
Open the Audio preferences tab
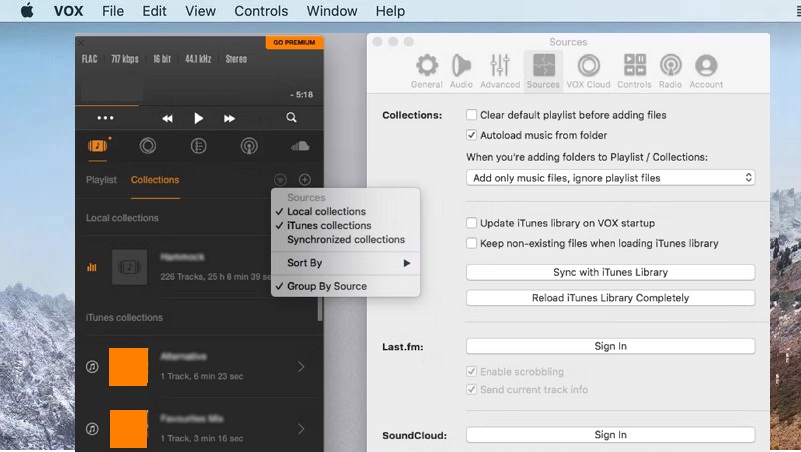click(461, 72)
